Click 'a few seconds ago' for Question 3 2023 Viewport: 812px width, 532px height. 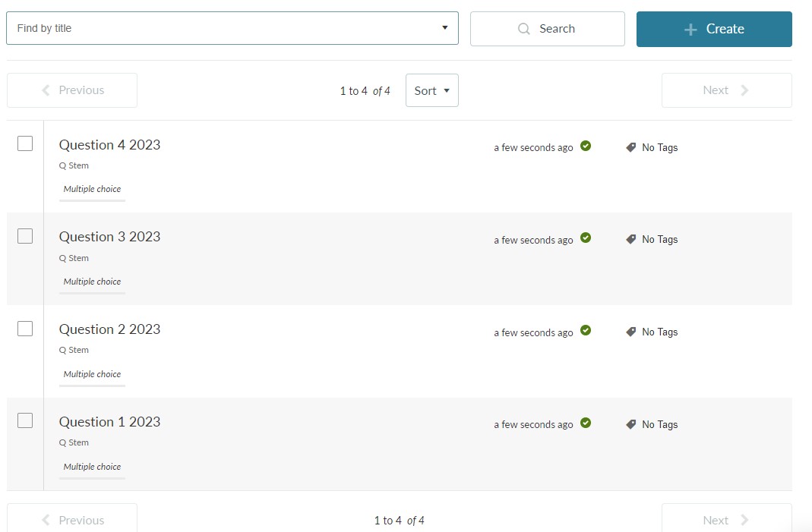coord(533,240)
